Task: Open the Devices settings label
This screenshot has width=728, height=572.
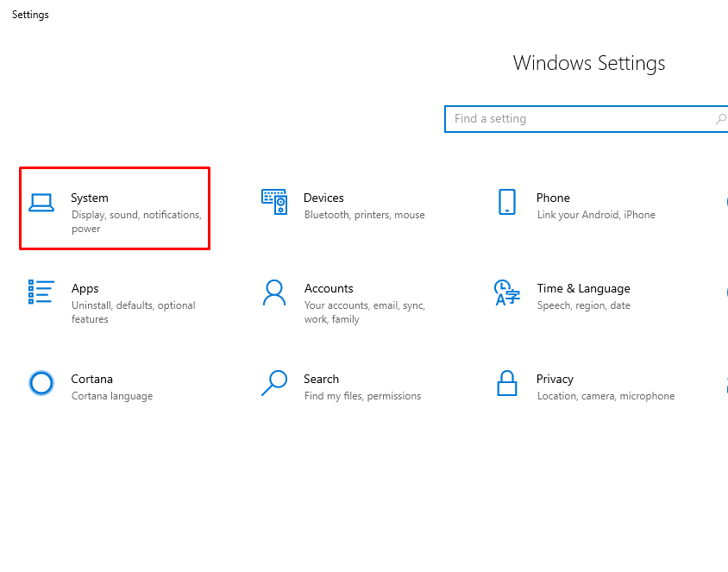Action: point(323,198)
